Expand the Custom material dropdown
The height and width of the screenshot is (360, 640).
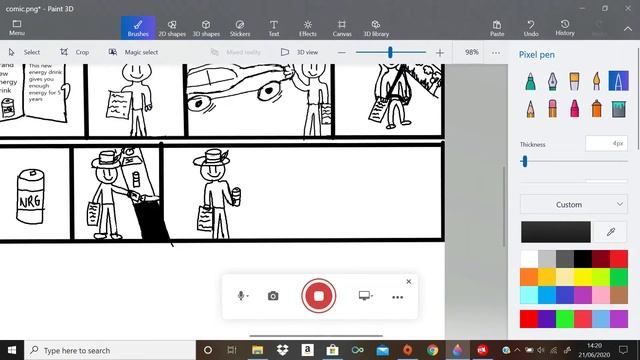(573, 204)
